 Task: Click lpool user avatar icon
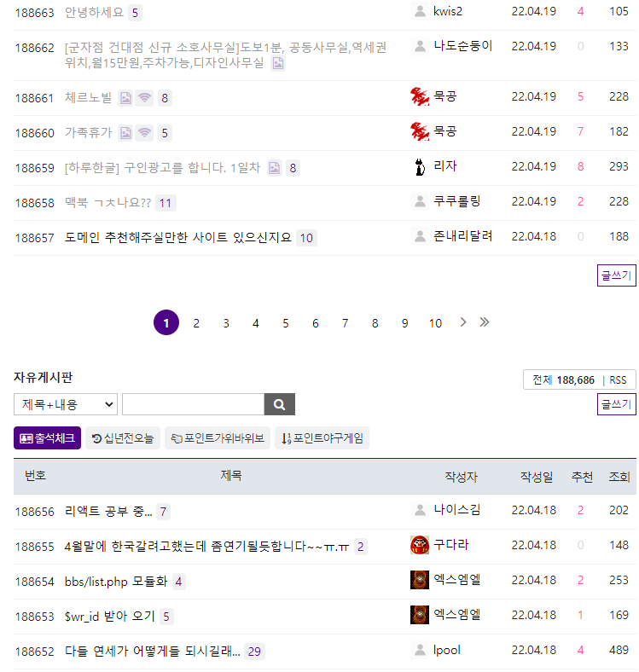[x=420, y=650]
